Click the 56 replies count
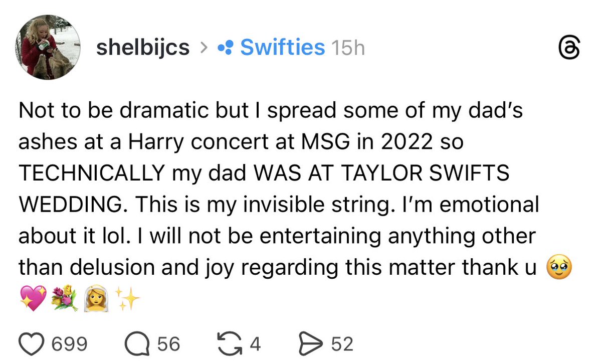Screen dimensions: 601x364 168,344
